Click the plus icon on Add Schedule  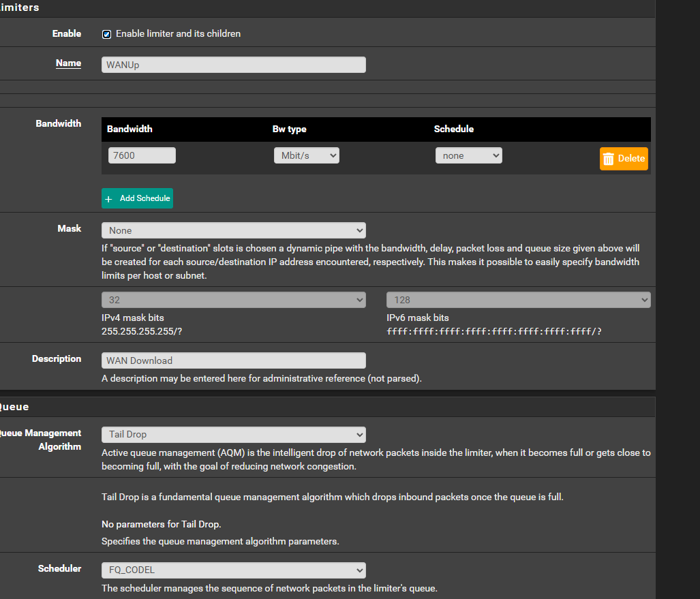[x=108, y=199]
